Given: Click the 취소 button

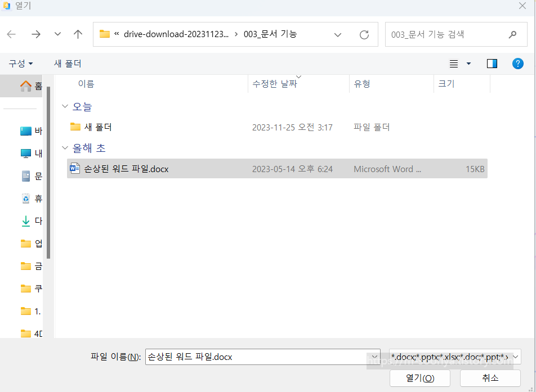Looking at the screenshot, I should (x=490, y=378).
